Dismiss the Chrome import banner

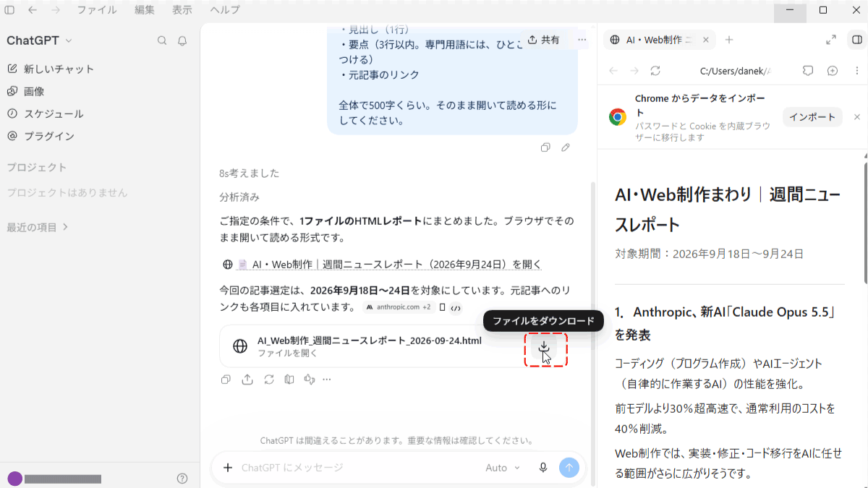857,117
